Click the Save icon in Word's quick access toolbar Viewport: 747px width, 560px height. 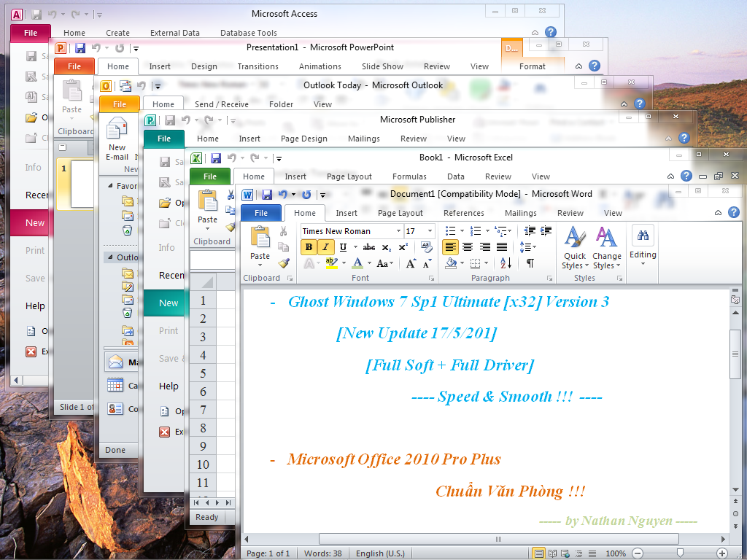click(x=267, y=194)
